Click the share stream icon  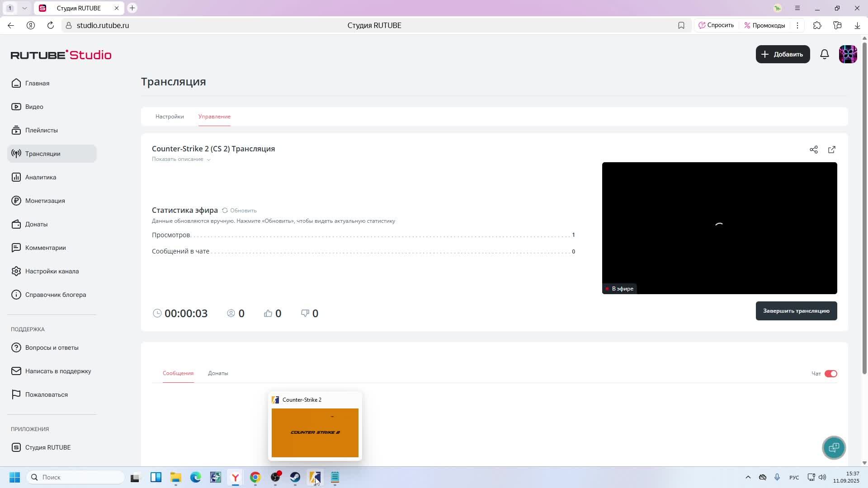coord(814,150)
